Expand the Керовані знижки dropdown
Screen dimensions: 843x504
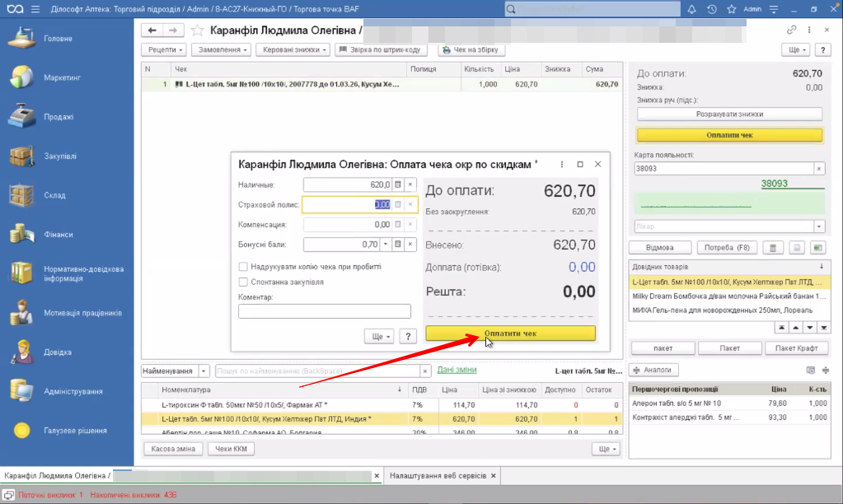[293, 50]
